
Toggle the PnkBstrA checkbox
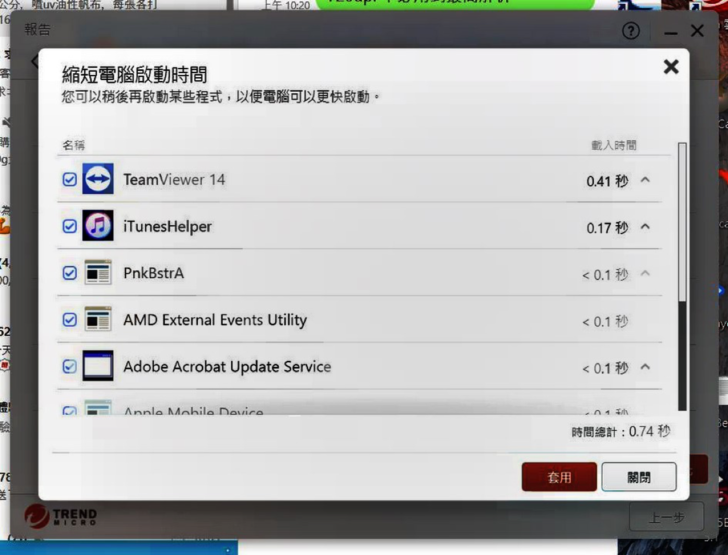70,273
